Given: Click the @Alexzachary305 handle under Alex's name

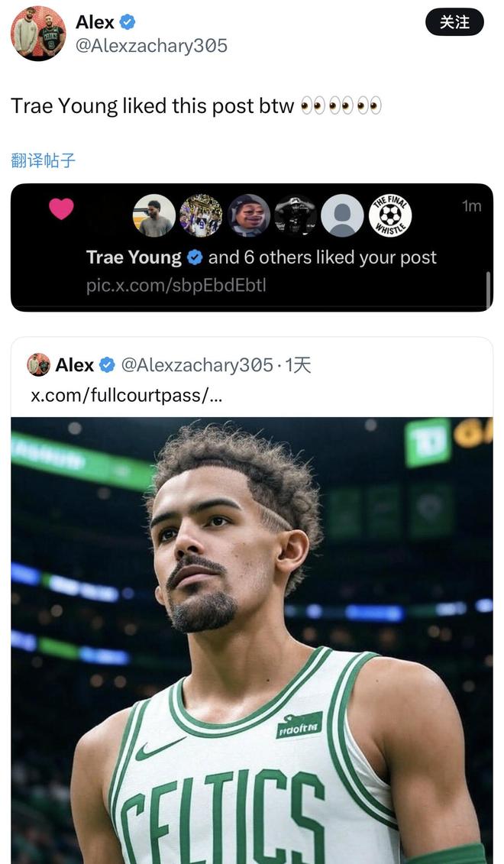Looking at the screenshot, I should [x=151, y=46].
